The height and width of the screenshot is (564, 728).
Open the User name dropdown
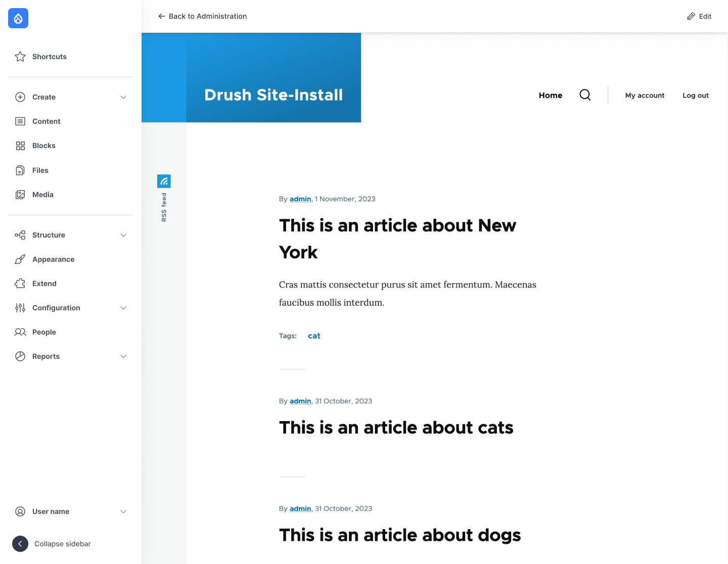123,511
